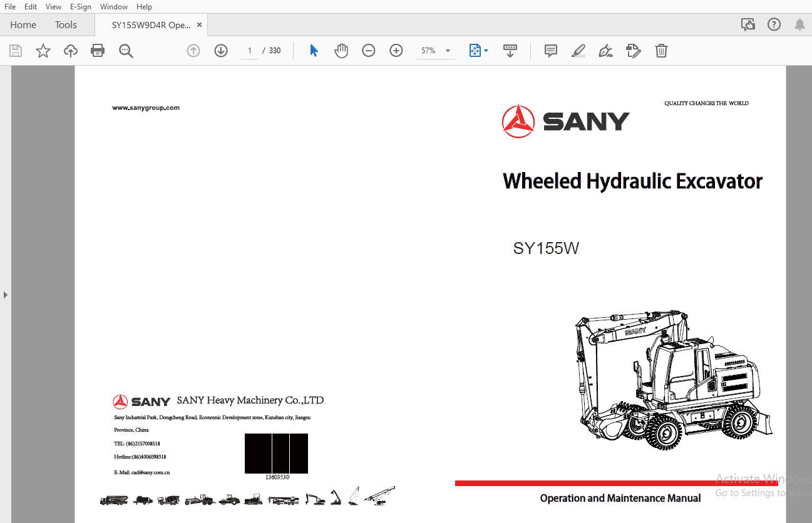Click the Operation and Maintenance Manual text
This screenshot has height=523, width=812.
[x=620, y=498]
